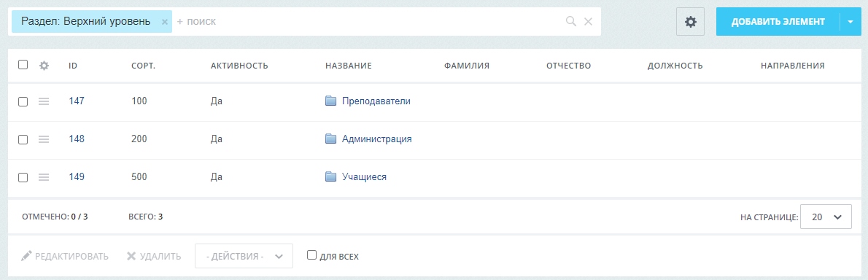
Task: Click the Редактировать button
Action: 65,257
